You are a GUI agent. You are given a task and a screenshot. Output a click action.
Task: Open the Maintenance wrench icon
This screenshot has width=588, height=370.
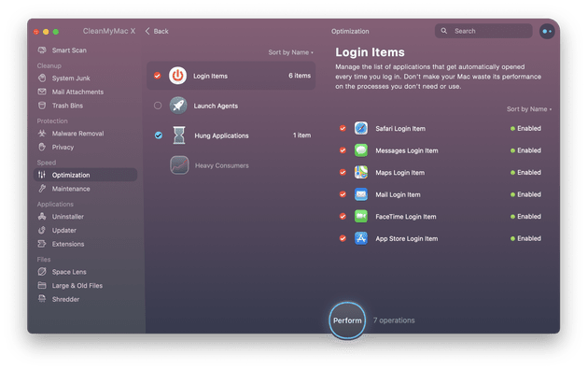[42, 189]
